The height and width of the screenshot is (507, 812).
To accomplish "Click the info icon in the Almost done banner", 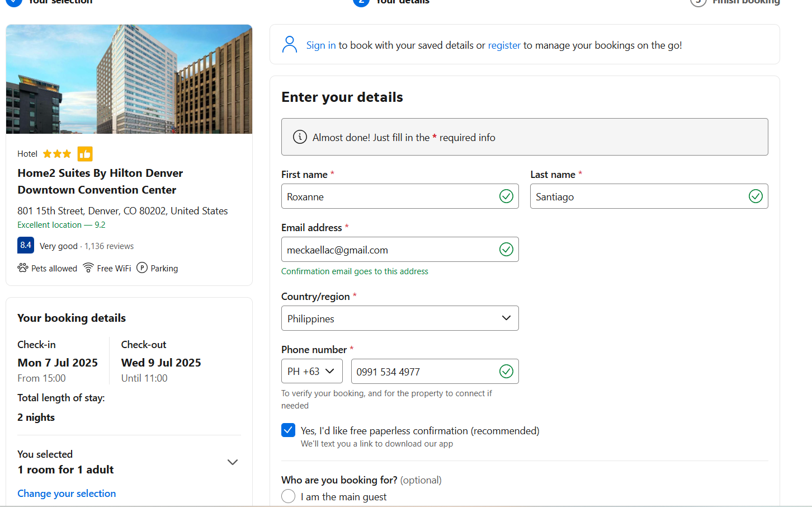I will pyautogui.click(x=300, y=137).
